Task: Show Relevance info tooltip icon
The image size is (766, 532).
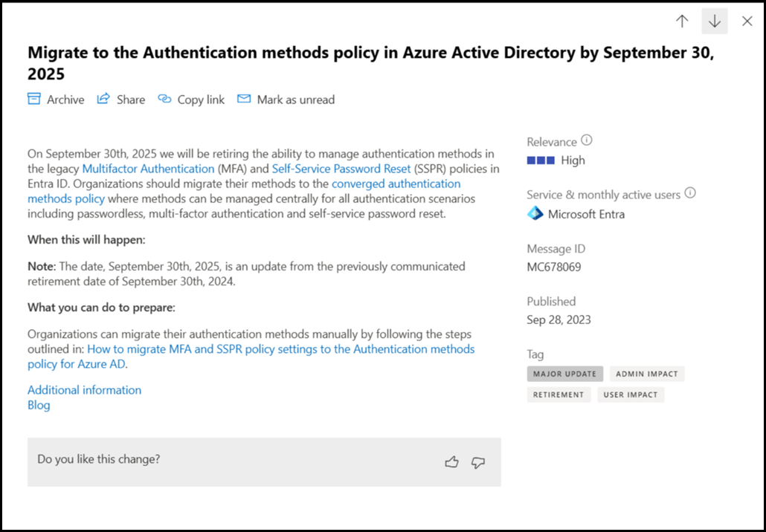Action: pyautogui.click(x=587, y=140)
